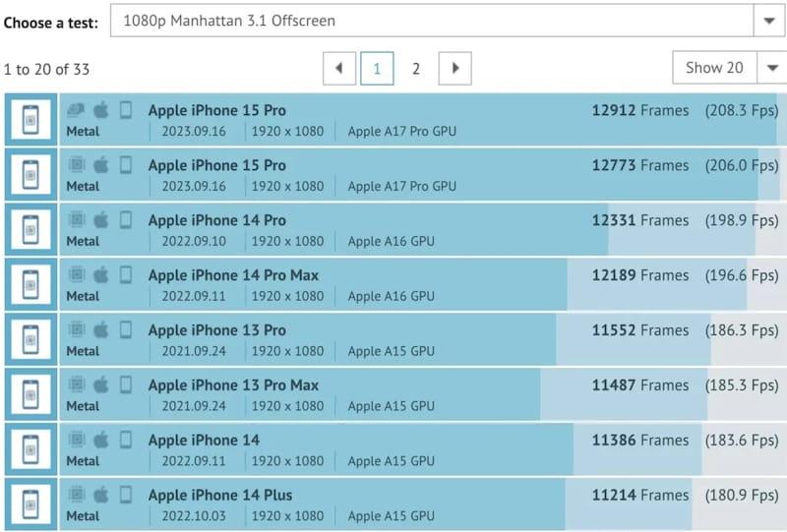Click the Apple logo icon in iPhone 13 Pro Max row

(101, 384)
